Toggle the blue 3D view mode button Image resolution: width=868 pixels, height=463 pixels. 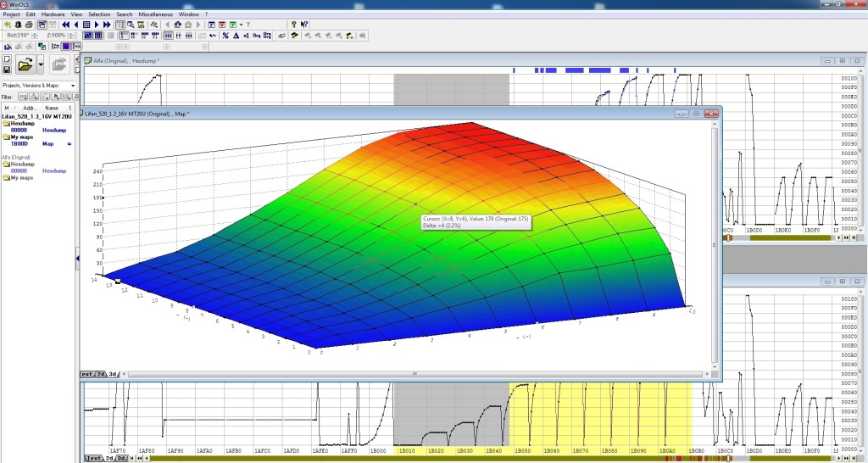coord(87,36)
